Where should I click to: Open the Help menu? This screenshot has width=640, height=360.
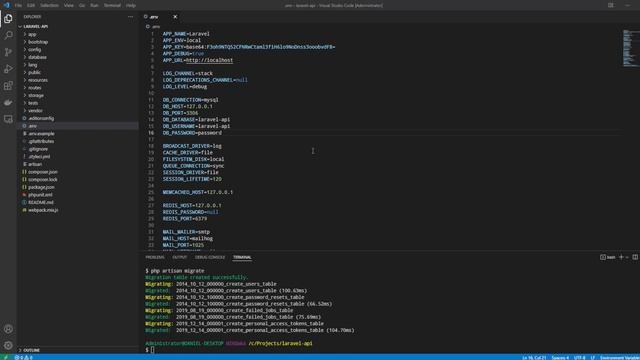(131, 5)
